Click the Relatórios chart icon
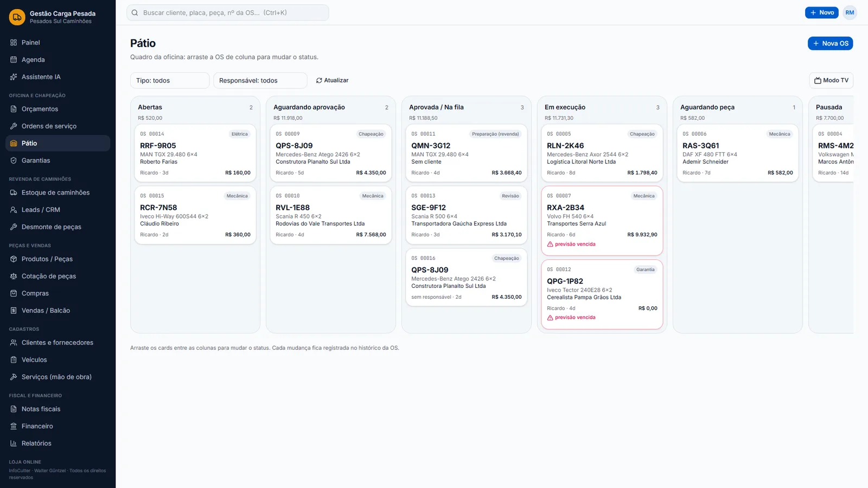The height and width of the screenshot is (488, 868). point(14,444)
